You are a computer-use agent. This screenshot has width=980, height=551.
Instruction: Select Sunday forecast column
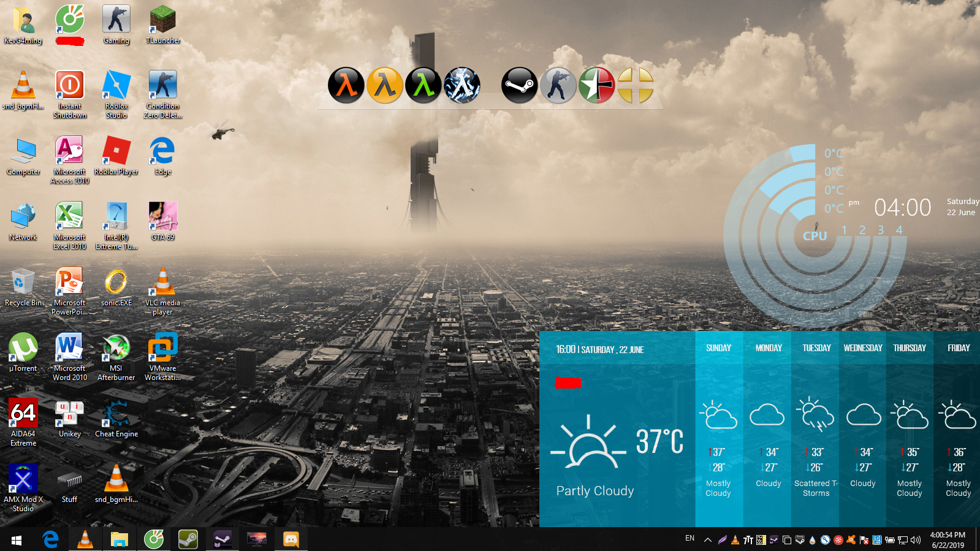click(x=719, y=429)
